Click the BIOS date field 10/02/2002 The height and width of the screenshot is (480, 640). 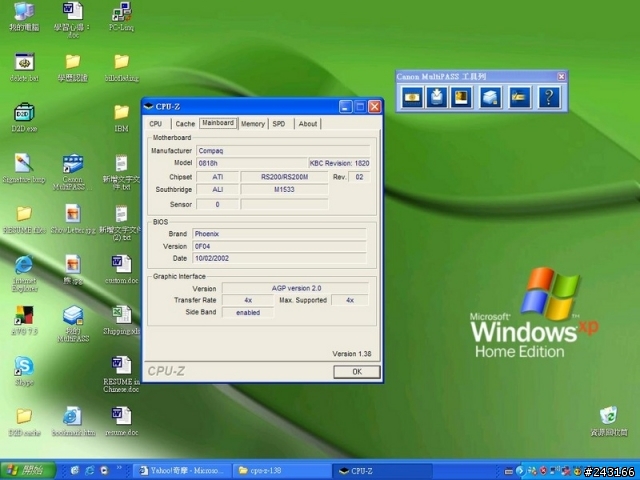pos(279,258)
